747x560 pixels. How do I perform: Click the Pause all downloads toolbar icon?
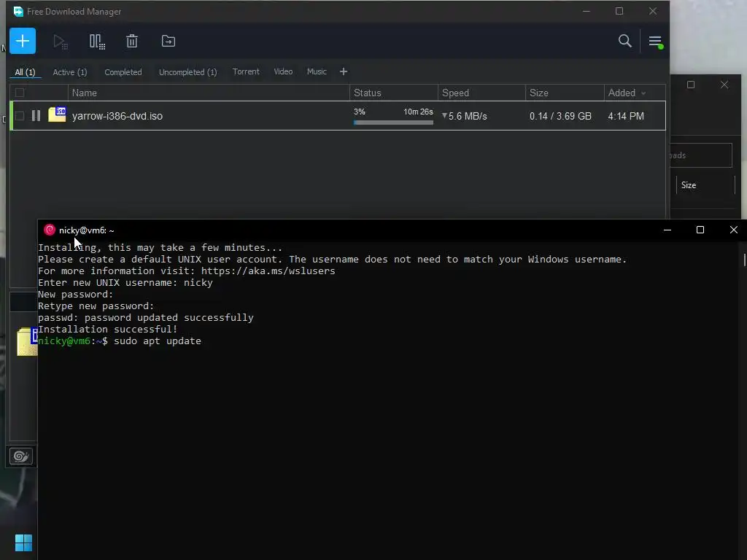tap(97, 42)
